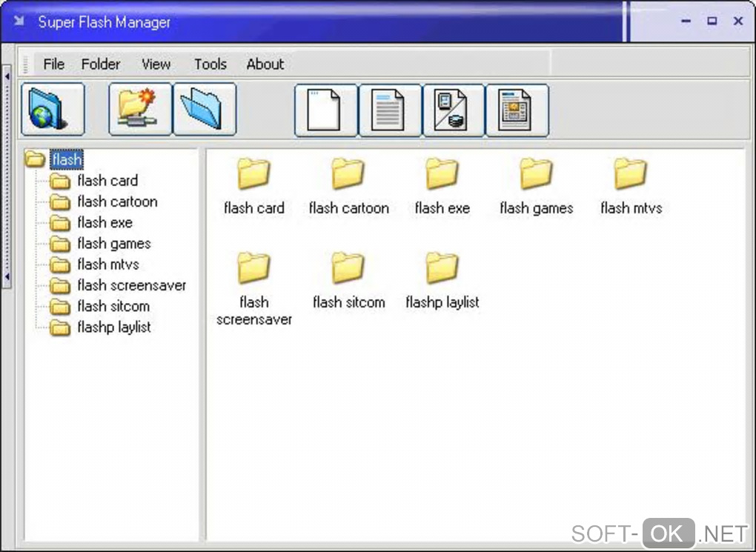Image resolution: width=756 pixels, height=552 pixels.
Task: Click the blank page toolbar icon
Action: pos(326,110)
